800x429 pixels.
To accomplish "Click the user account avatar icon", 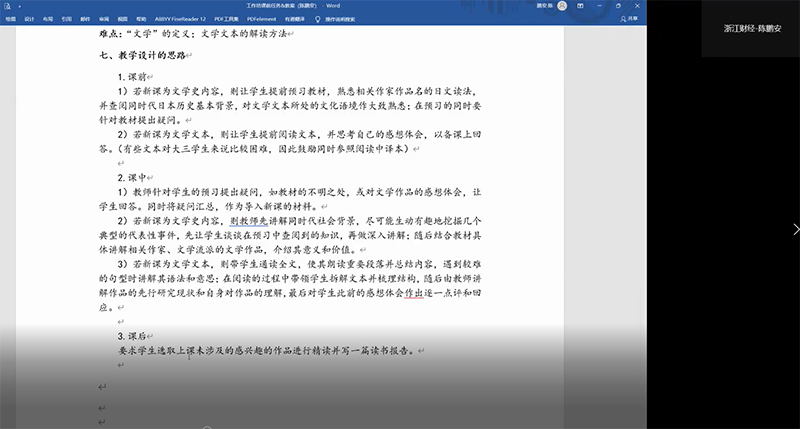I will pos(563,5).
